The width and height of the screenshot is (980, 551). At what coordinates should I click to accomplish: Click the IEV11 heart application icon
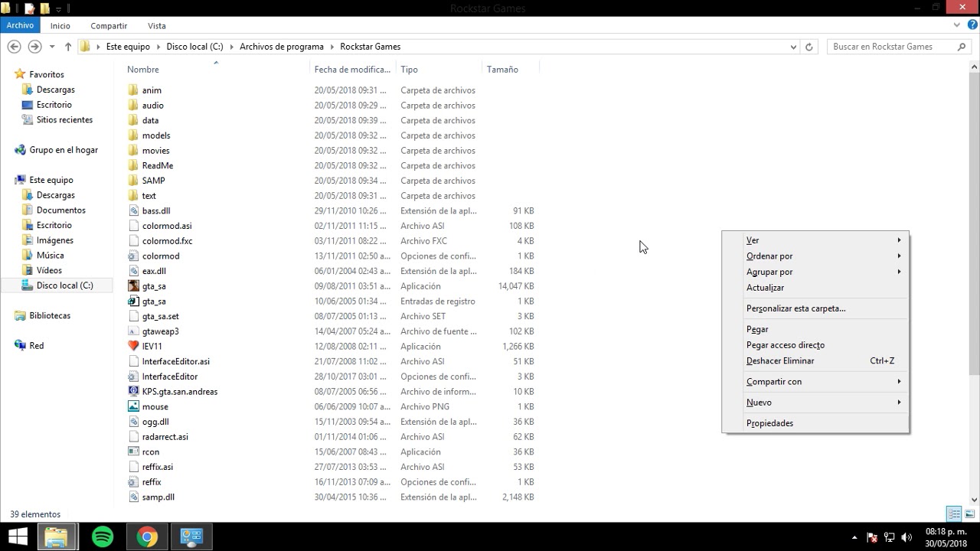[x=133, y=346]
